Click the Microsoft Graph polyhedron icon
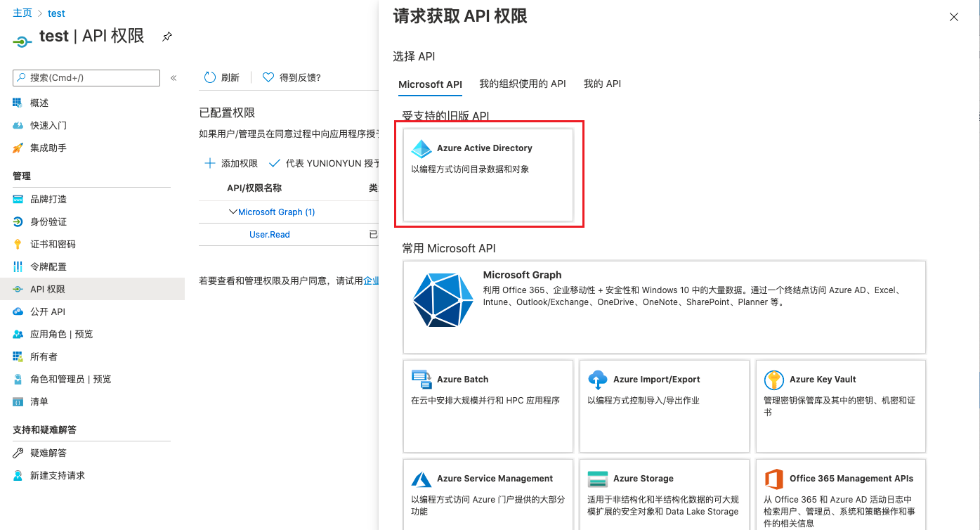This screenshot has height=530, width=980. 442,300
